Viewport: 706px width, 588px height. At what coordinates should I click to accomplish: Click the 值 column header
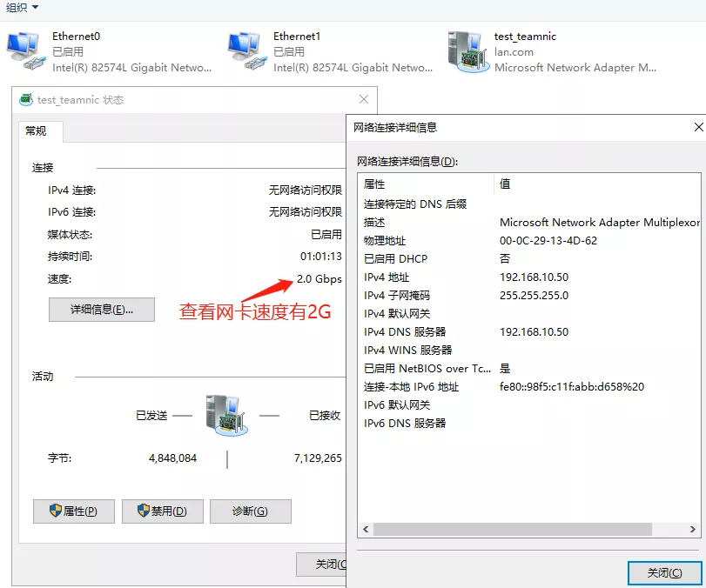coord(596,184)
